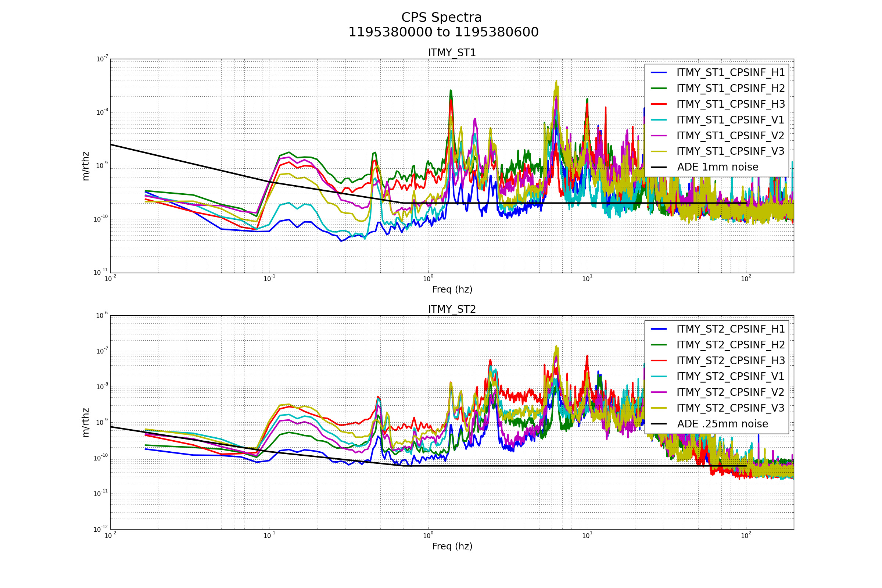Screen dimensions: 882x588
Task: Click red swatch for ITMY_ST2_CPSINF_H3
Action: (659, 361)
